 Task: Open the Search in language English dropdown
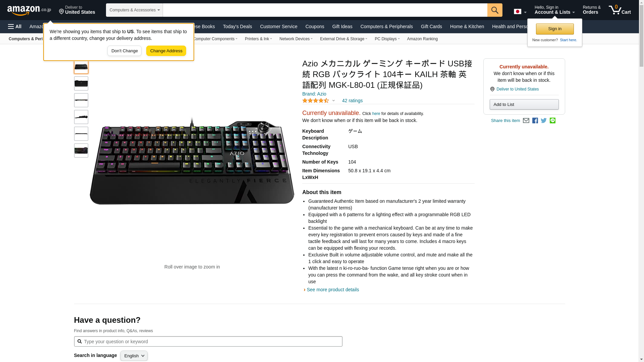134,356
